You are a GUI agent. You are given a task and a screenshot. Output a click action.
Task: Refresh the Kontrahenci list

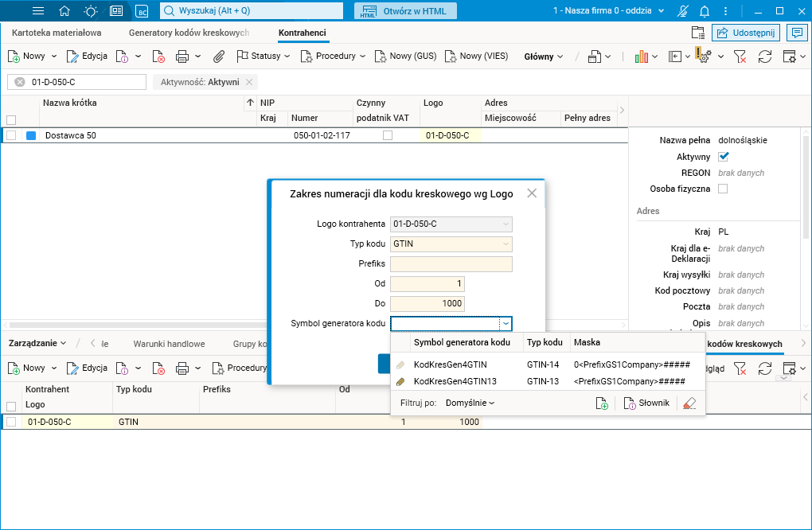tap(765, 57)
